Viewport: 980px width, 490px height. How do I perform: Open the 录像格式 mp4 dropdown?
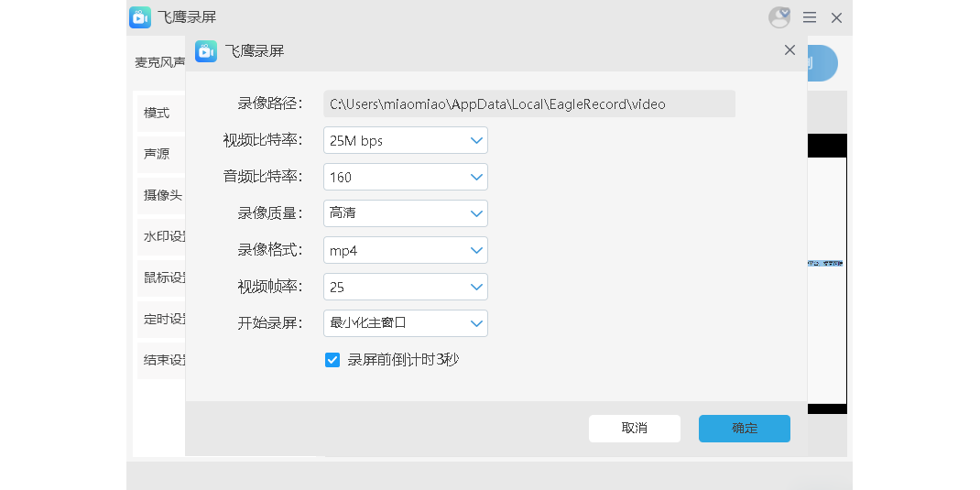click(x=406, y=250)
